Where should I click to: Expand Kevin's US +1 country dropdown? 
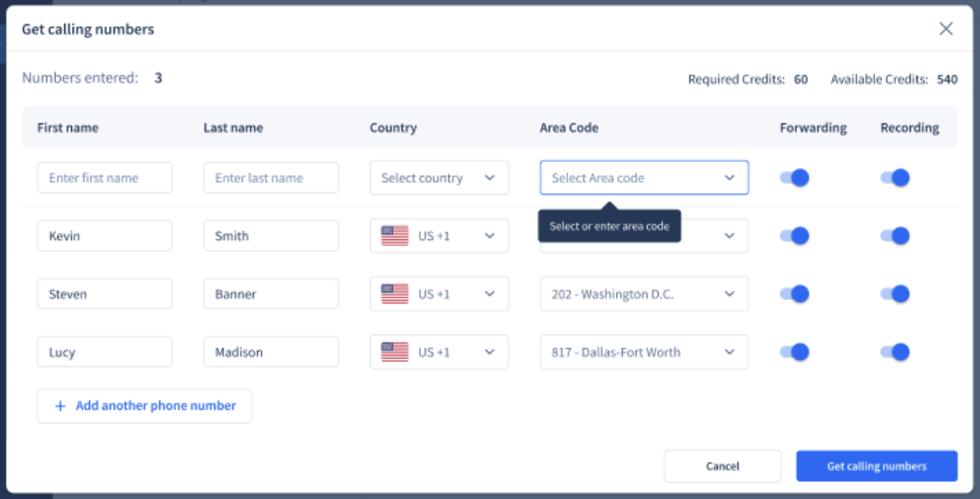439,236
